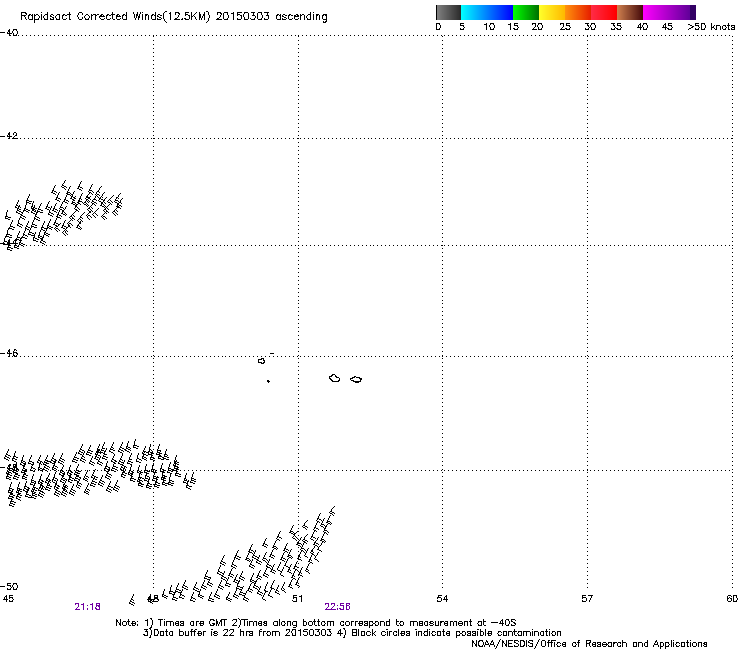Image resolution: width=740 pixels, height=650 pixels.
Task: Click the 60 longitude axis label
Action: 732,599
